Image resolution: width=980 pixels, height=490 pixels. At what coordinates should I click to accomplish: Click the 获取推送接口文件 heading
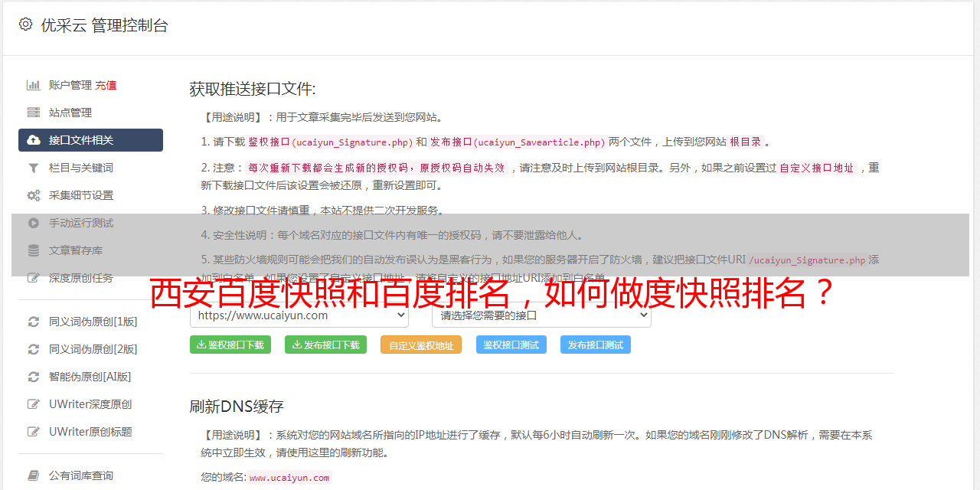tap(253, 89)
